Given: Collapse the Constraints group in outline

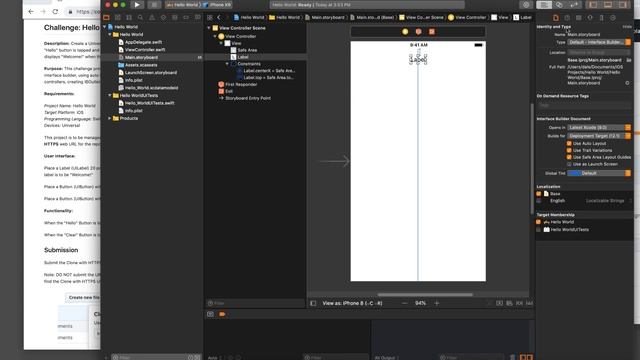Looking at the screenshot, I should (227, 64).
